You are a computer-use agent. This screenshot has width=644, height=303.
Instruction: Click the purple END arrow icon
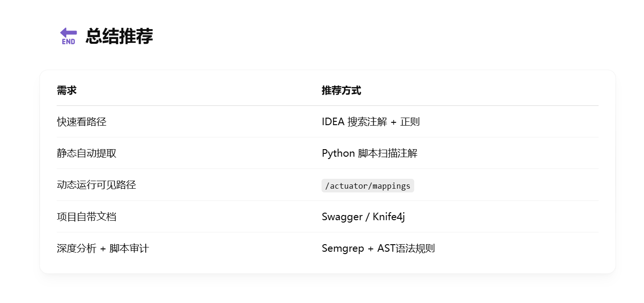68,36
